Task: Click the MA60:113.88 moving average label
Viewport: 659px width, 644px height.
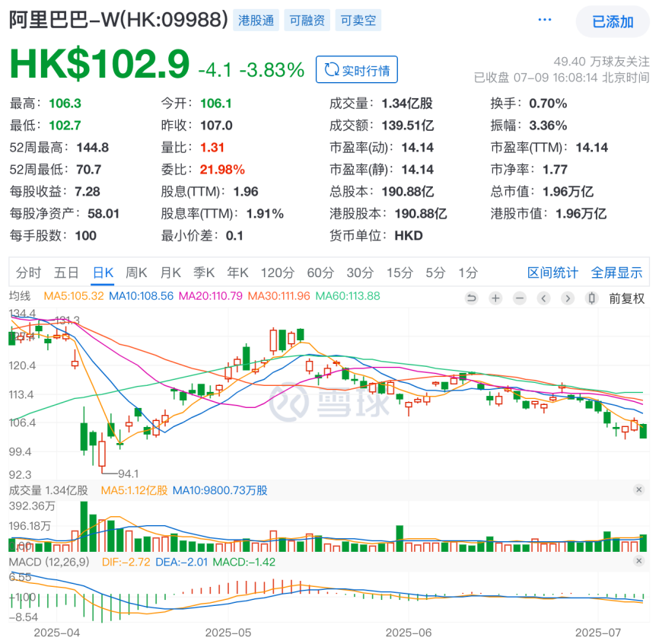Action: tap(348, 296)
